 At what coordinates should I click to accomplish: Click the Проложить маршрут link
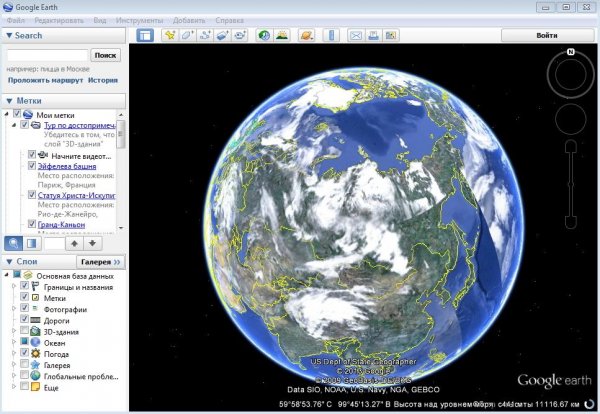click(x=46, y=80)
